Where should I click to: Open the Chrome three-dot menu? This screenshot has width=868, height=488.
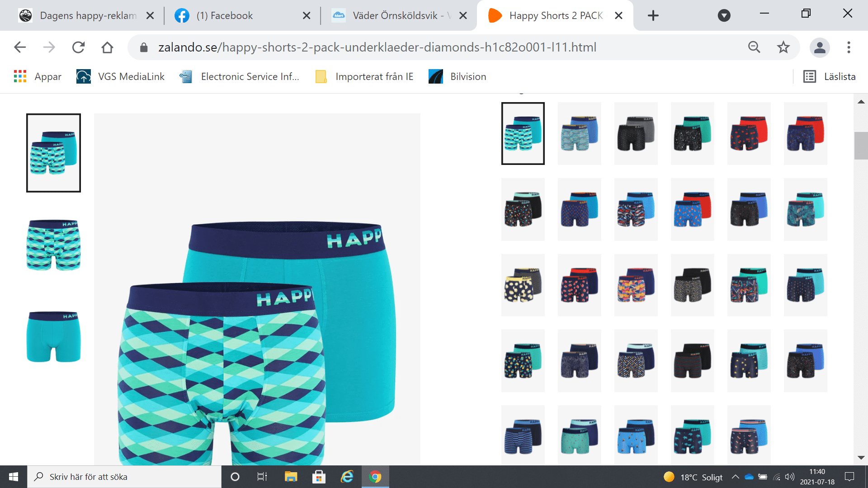[x=849, y=47]
